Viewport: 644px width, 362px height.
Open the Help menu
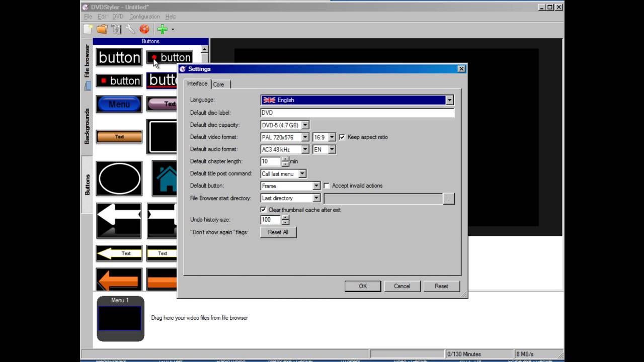click(171, 17)
